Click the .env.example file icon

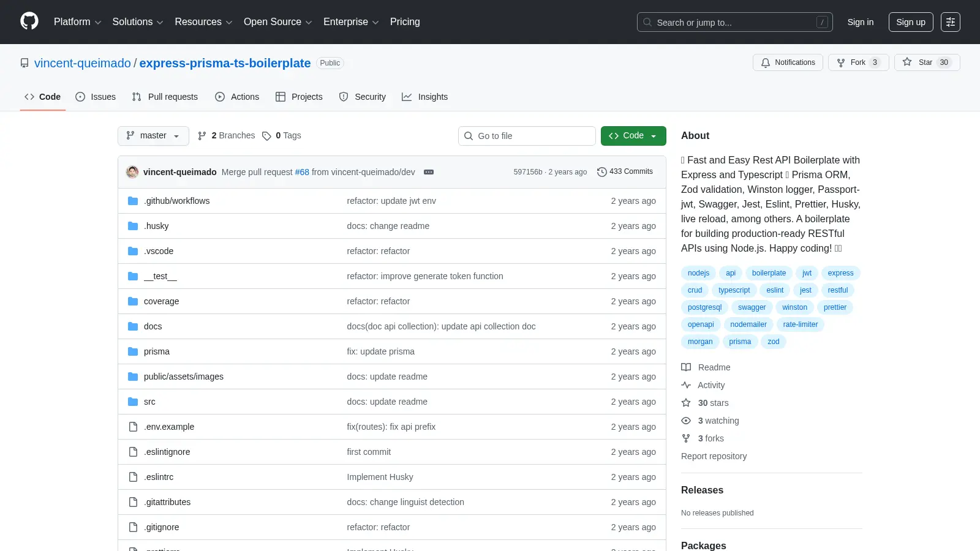point(133,427)
